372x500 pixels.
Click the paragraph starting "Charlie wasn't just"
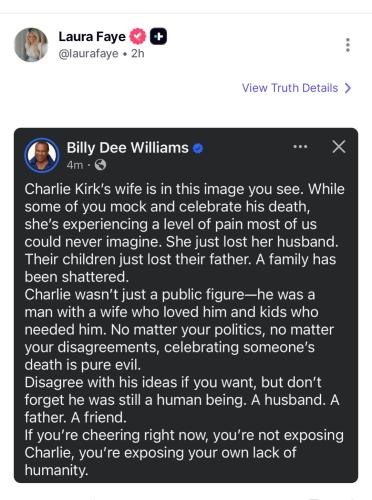pos(180,330)
